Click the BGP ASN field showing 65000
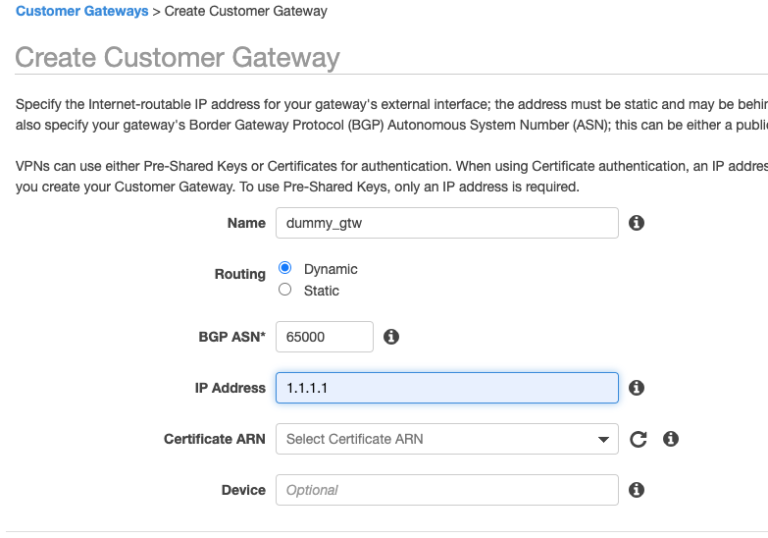Viewport: 768px width, 538px height. click(323, 337)
